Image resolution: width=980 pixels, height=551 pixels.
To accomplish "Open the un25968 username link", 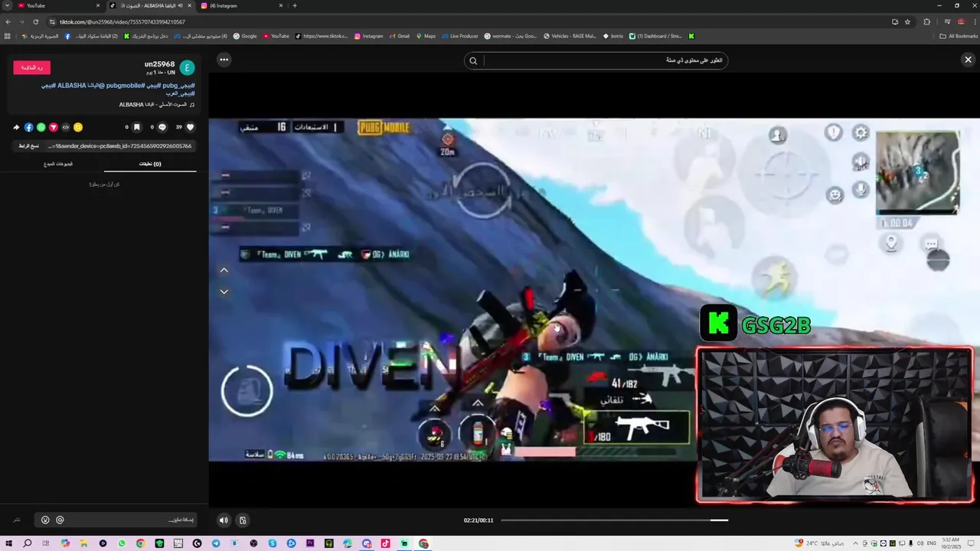I will pyautogui.click(x=159, y=64).
